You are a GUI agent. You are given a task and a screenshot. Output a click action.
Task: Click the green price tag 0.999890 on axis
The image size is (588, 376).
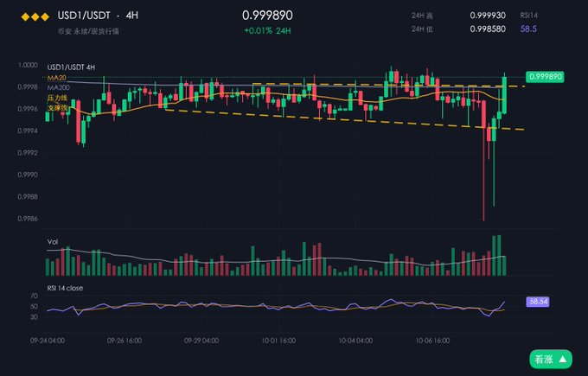tap(546, 77)
